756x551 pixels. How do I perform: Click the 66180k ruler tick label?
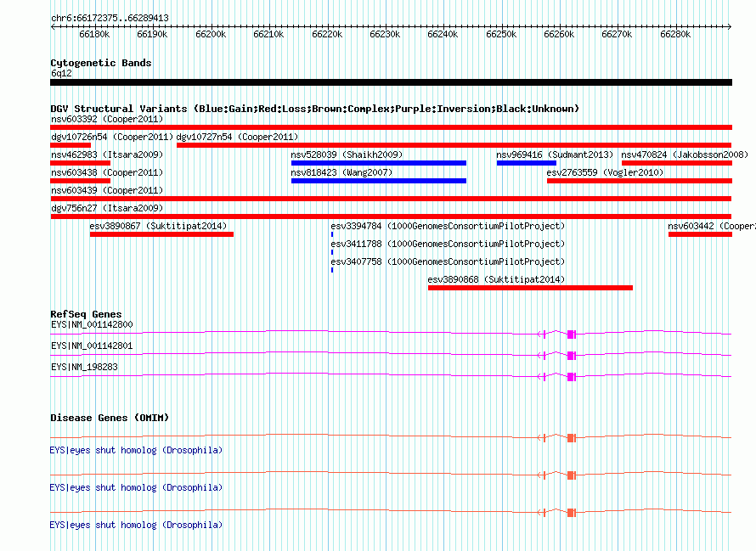point(94,34)
